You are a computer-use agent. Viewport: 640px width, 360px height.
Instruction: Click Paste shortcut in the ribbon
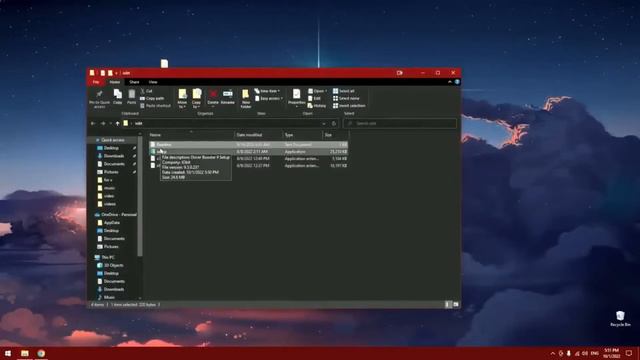156,106
